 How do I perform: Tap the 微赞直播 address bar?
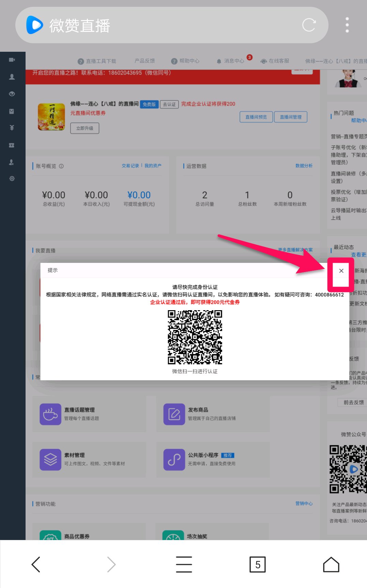[x=172, y=25]
